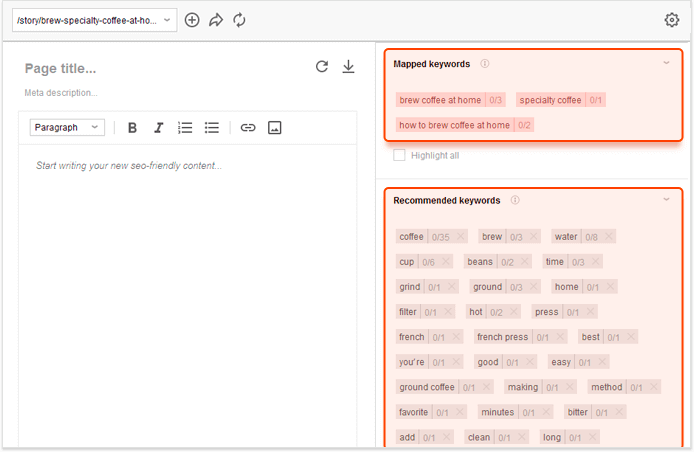The height and width of the screenshot is (452, 694).
Task: Remove the 'water' recommended keyword
Action: (x=609, y=236)
